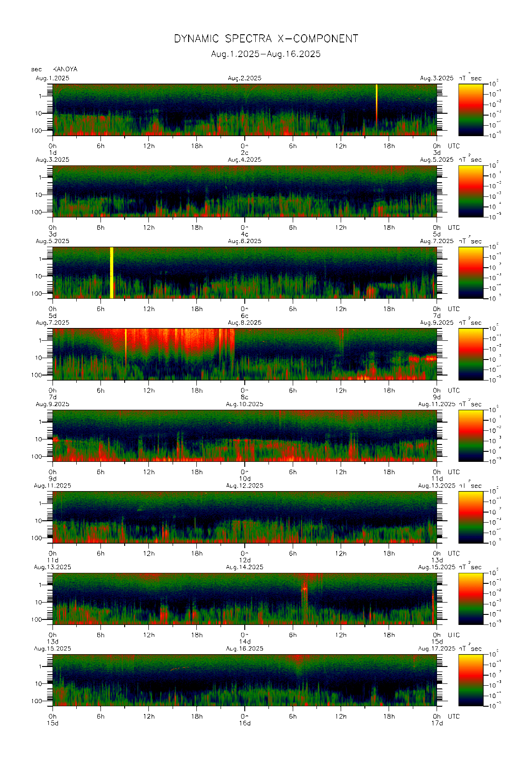Click the fifth spectrogram panel from top
Image resolution: width=532 pixels, height=767 pixels.
(244, 435)
